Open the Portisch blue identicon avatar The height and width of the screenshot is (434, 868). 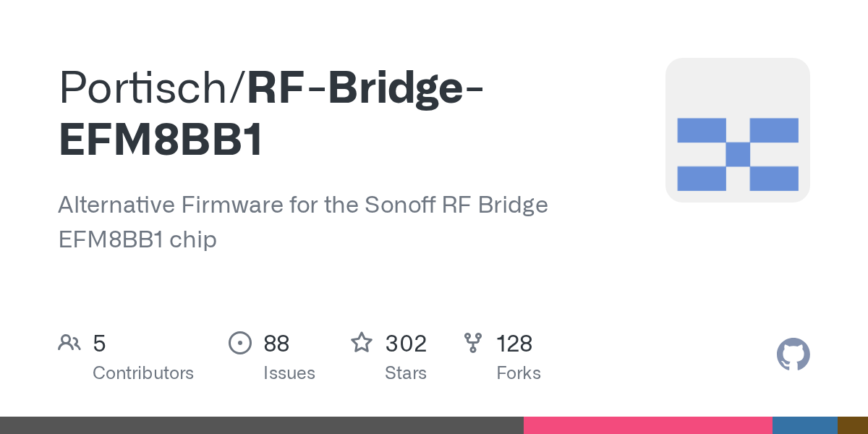point(737,130)
